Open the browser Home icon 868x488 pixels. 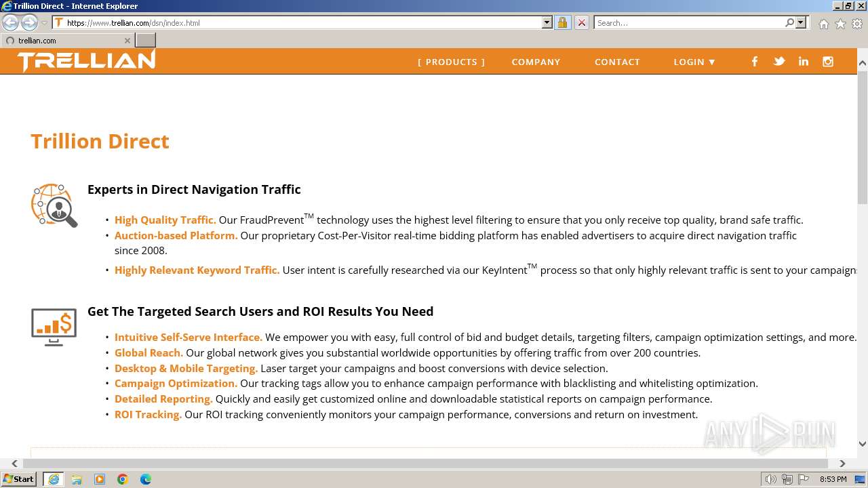click(x=823, y=24)
